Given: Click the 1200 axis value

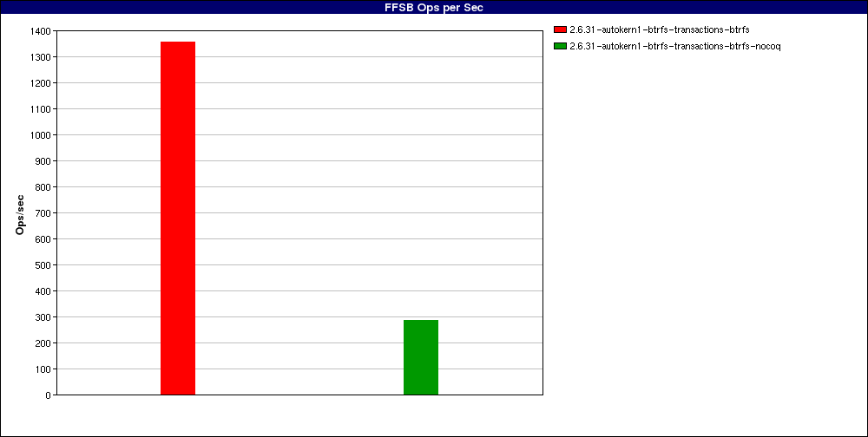Looking at the screenshot, I should (41, 83).
